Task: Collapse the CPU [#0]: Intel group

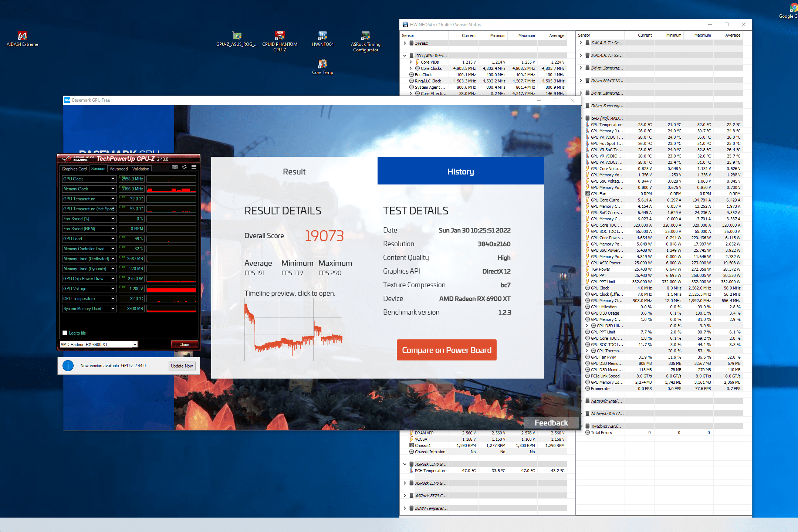Action: [405, 56]
